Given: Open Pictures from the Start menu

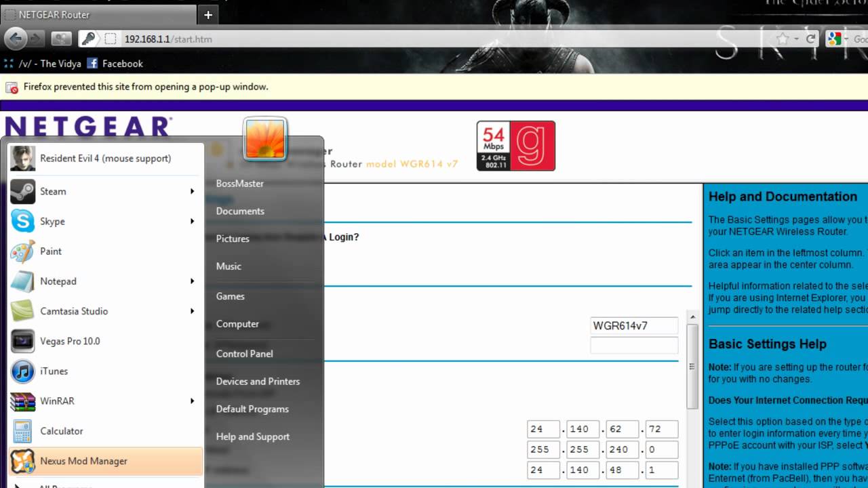Looking at the screenshot, I should 233,239.
